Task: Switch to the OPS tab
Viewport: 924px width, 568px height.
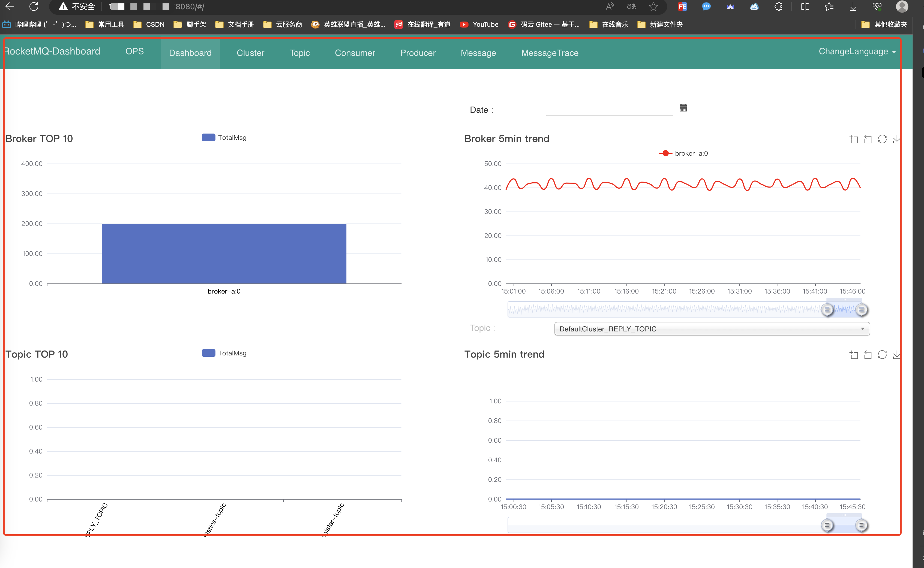Action: (x=134, y=52)
